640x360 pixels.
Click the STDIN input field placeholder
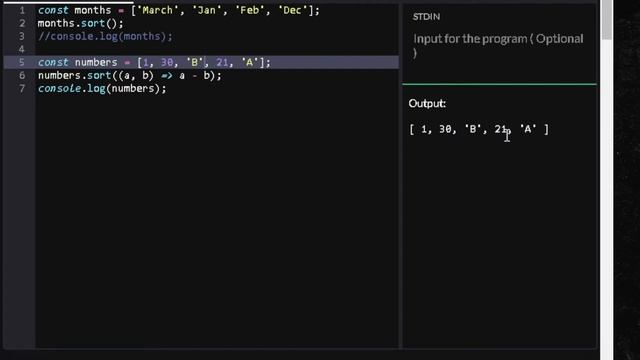click(498, 45)
